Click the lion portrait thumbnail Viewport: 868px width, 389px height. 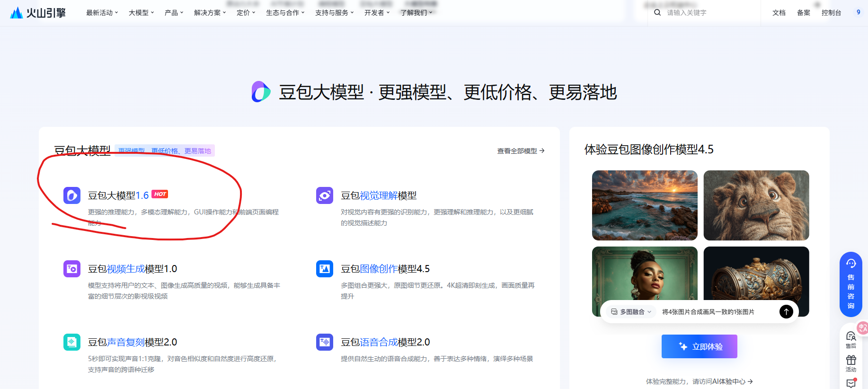(756, 205)
